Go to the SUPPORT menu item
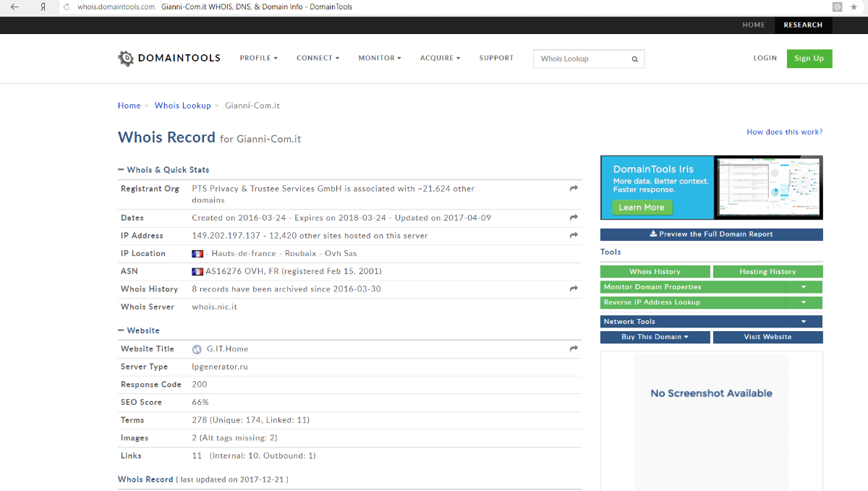 click(496, 58)
